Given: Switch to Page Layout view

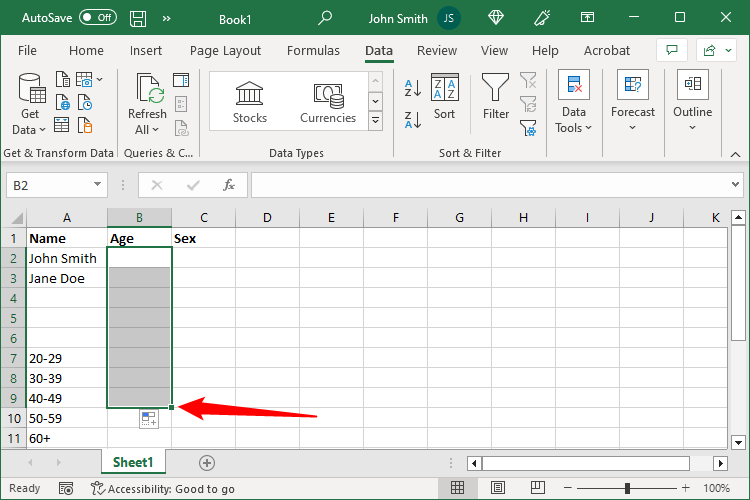Looking at the screenshot, I should coord(498,488).
